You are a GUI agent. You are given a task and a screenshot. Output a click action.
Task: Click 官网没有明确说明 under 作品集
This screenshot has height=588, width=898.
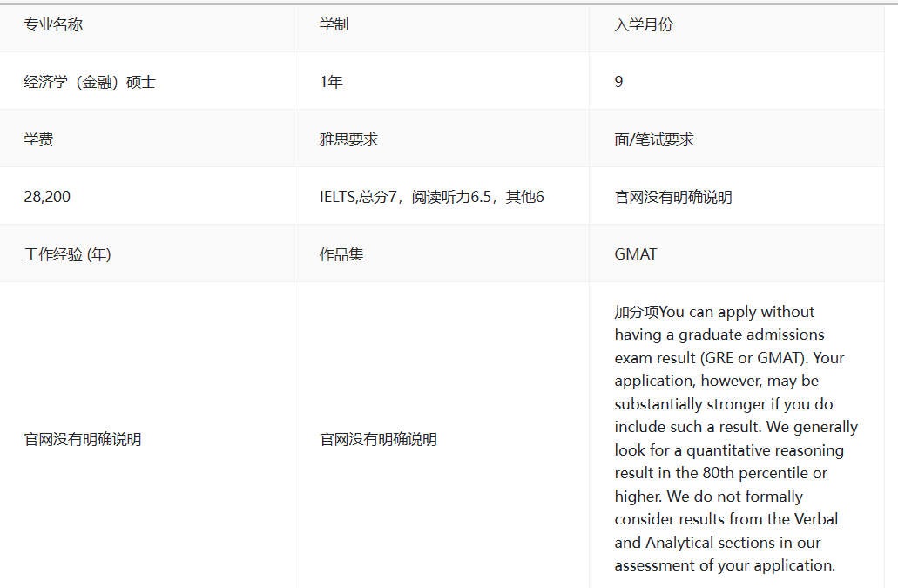(378, 439)
